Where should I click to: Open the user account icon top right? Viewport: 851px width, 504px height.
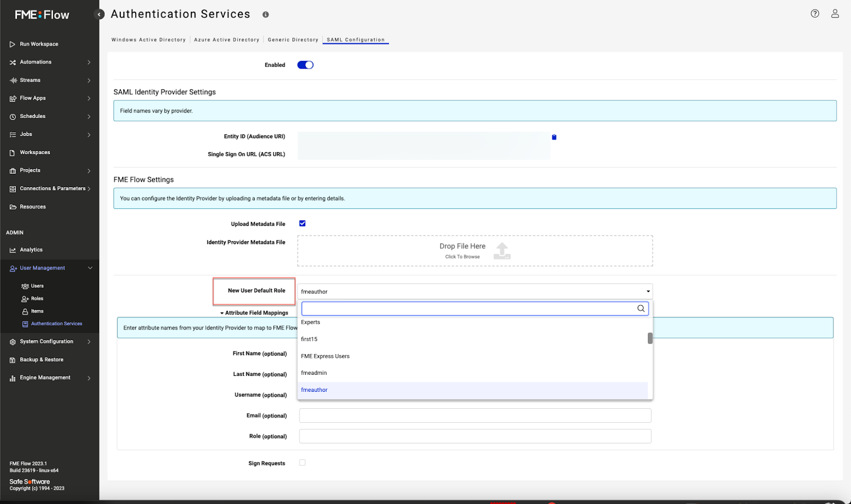coord(835,13)
